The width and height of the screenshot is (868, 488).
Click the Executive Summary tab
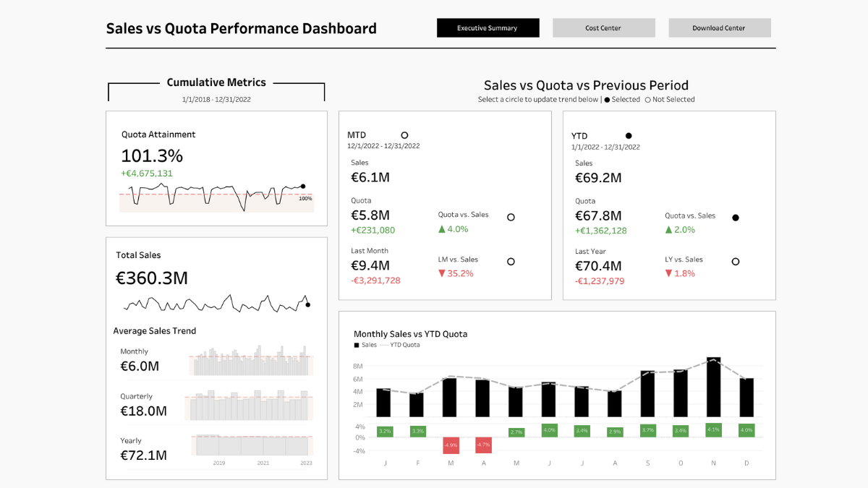click(488, 27)
